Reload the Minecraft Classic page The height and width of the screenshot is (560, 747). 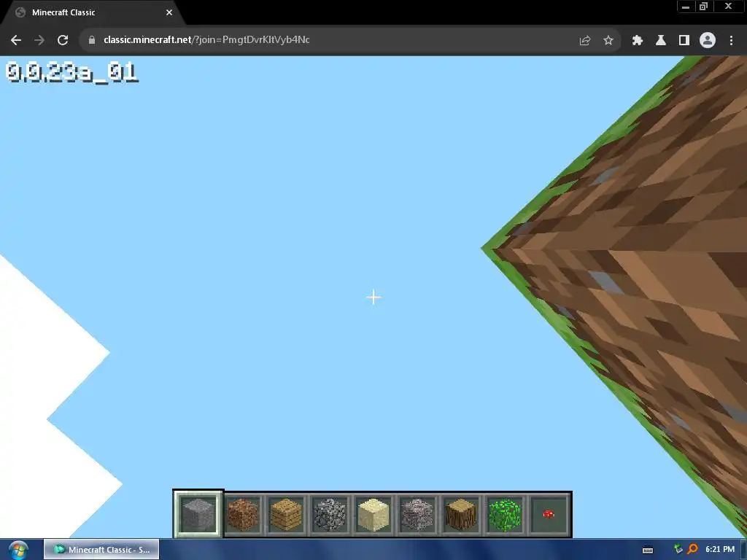(63, 40)
